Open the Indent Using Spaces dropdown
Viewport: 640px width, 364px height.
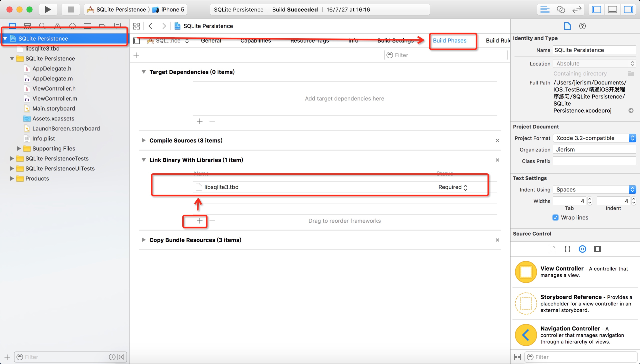click(594, 189)
